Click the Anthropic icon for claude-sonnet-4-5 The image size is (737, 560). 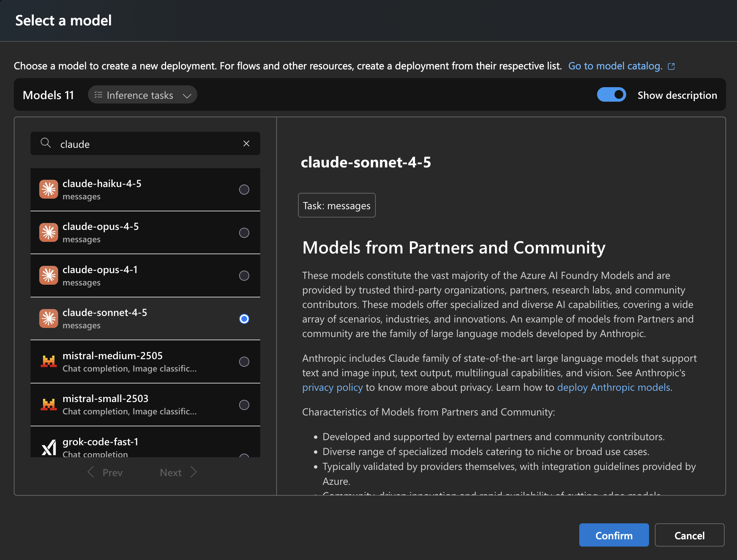[48, 318]
